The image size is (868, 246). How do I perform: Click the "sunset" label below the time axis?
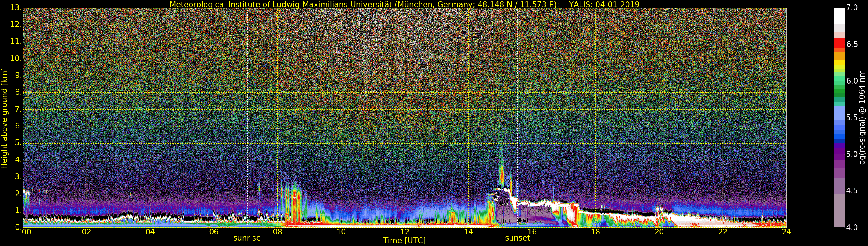click(518, 238)
